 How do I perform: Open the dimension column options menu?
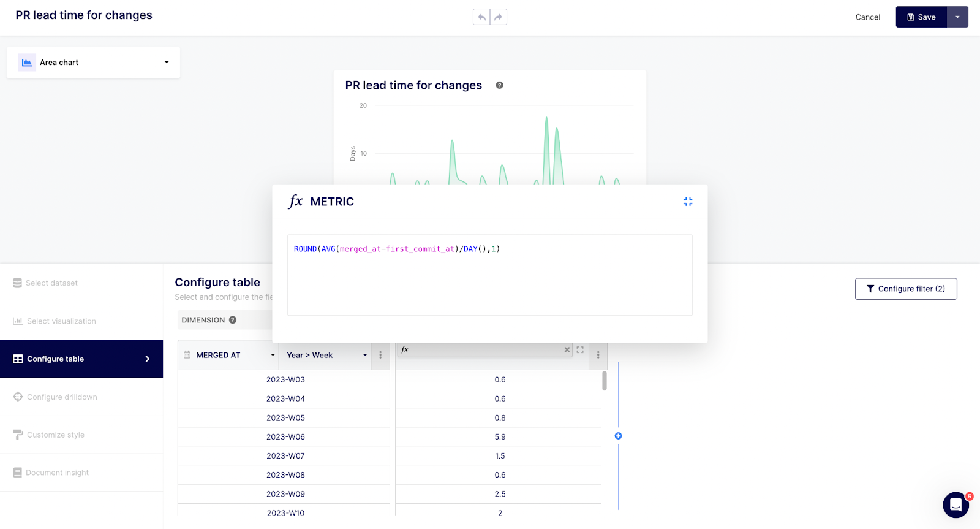point(380,355)
